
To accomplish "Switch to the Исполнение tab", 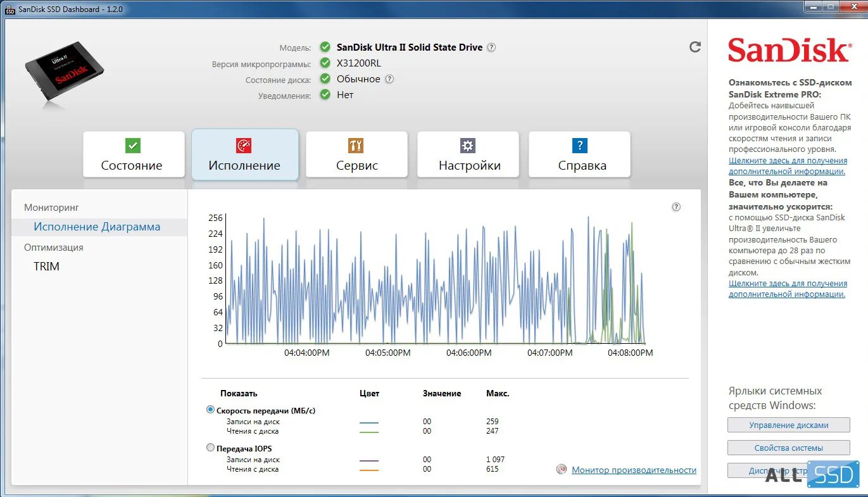I will click(245, 154).
